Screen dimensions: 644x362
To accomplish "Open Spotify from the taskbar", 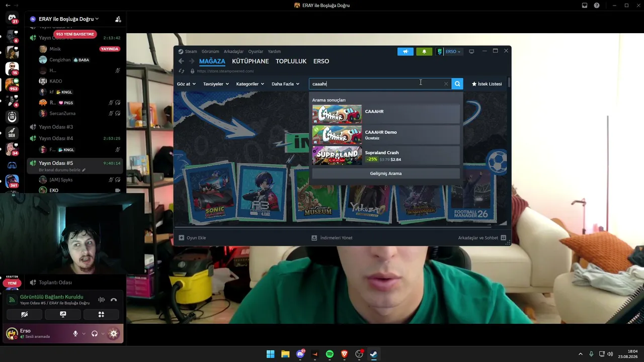I will (330, 354).
